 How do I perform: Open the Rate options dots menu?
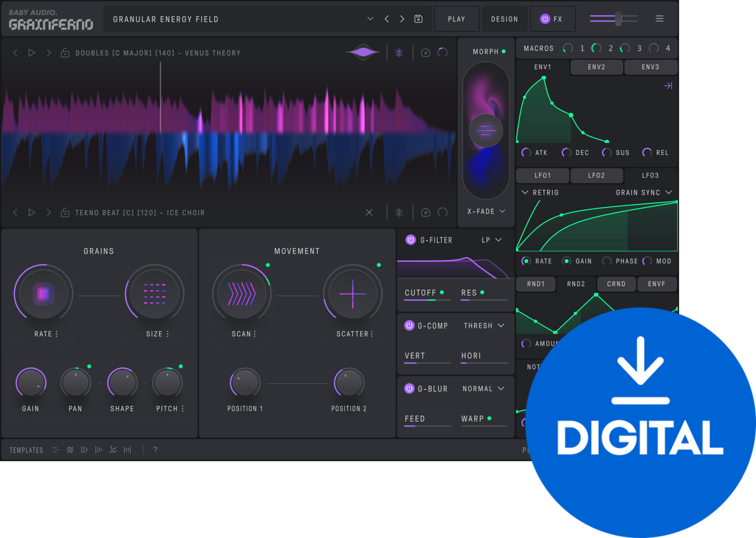click(57, 334)
